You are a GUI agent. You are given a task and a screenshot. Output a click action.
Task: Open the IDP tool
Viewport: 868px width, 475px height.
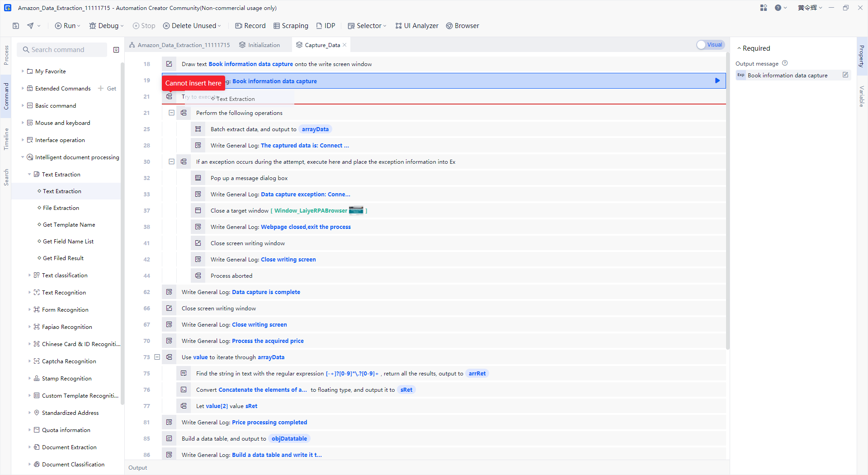click(325, 26)
